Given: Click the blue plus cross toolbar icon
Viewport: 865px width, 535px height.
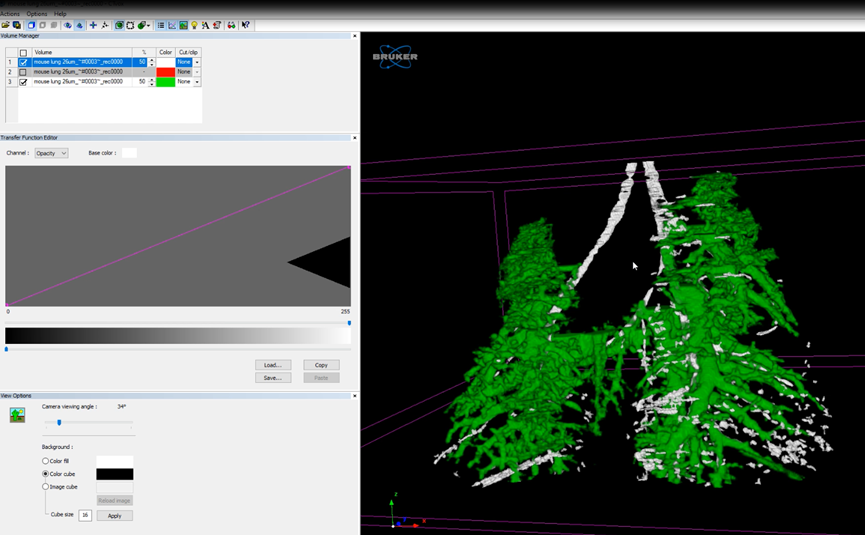Looking at the screenshot, I should click(x=93, y=25).
